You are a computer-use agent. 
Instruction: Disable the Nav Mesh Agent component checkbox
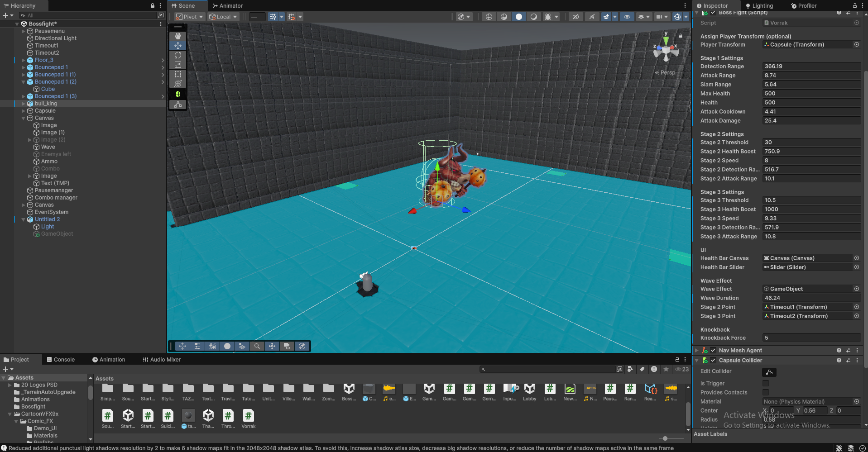click(713, 350)
